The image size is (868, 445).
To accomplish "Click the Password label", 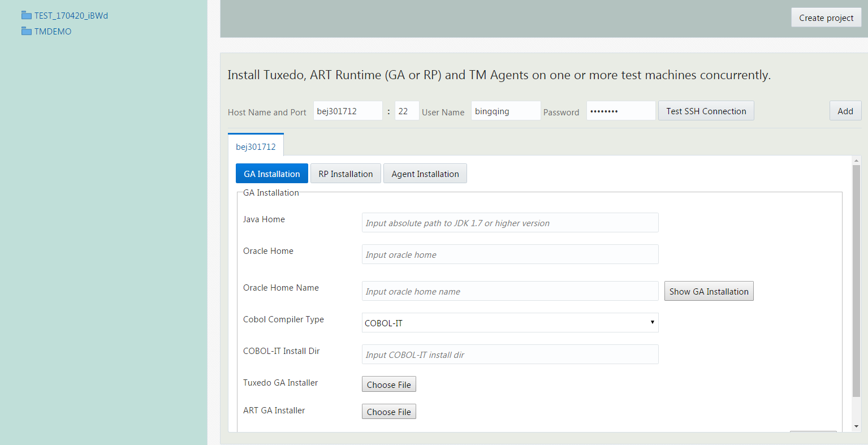I will [562, 113].
